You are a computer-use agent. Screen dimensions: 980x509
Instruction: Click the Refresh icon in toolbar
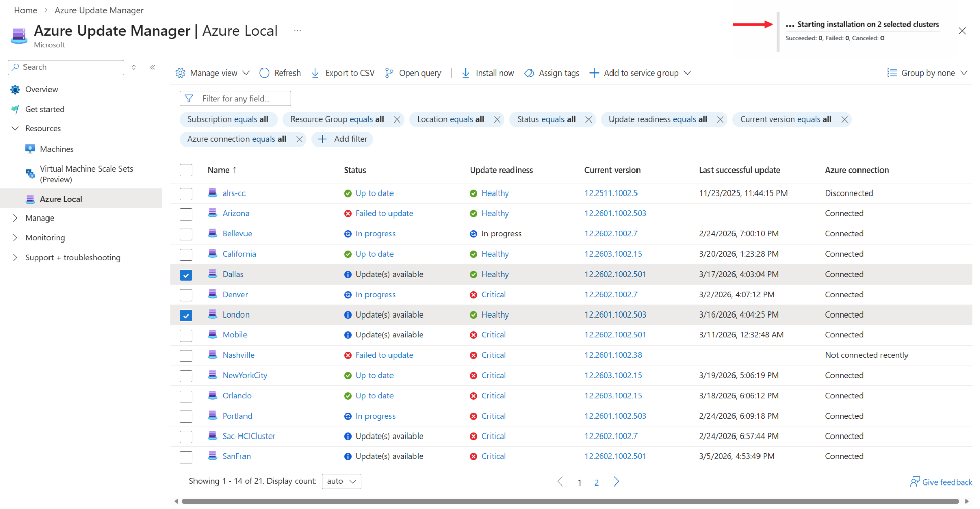264,73
